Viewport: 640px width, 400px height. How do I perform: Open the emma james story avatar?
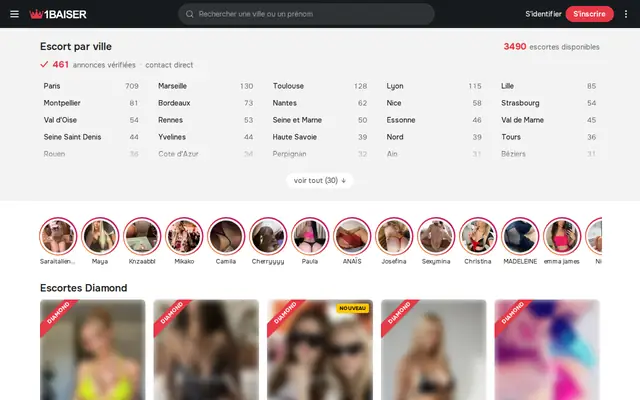coord(562,236)
